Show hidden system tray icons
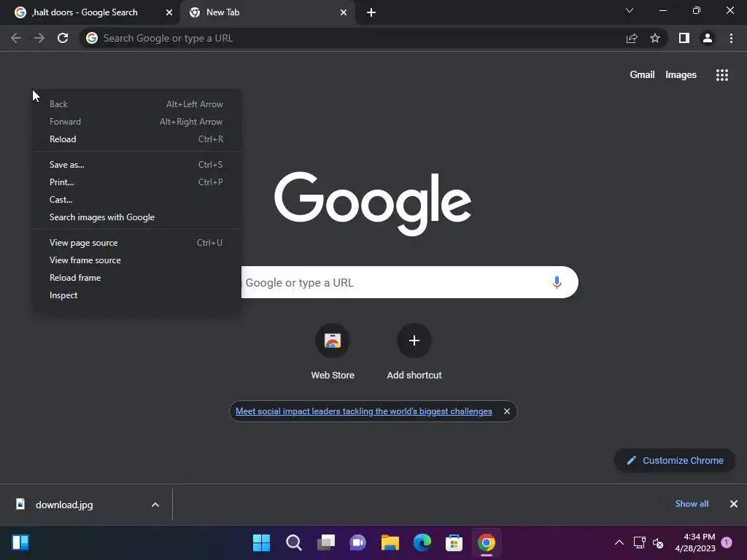The height and width of the screenshot is (560, 747). (x=619, y=542)
